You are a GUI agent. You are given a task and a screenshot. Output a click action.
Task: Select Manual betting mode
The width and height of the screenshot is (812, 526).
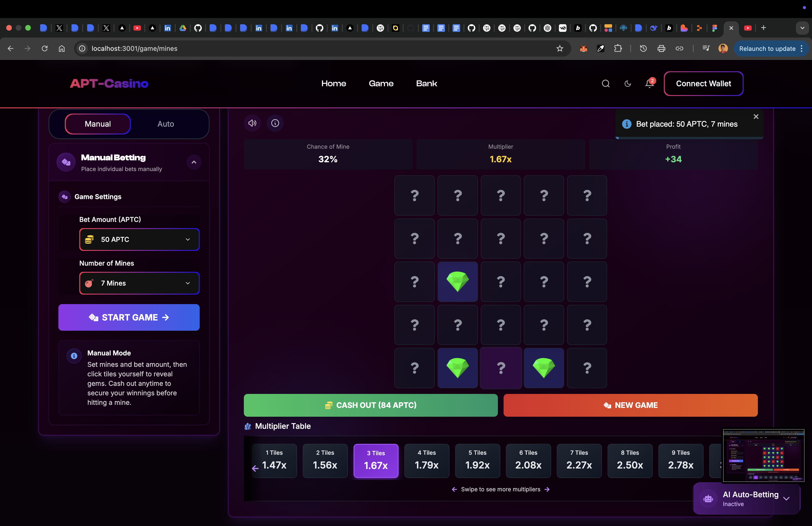(x=98, y=124)
